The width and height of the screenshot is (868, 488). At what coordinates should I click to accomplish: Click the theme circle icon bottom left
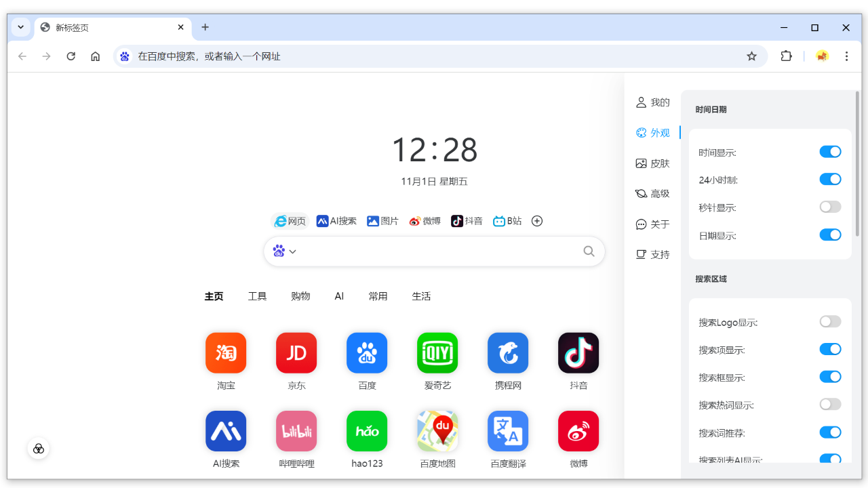[39, 448]
